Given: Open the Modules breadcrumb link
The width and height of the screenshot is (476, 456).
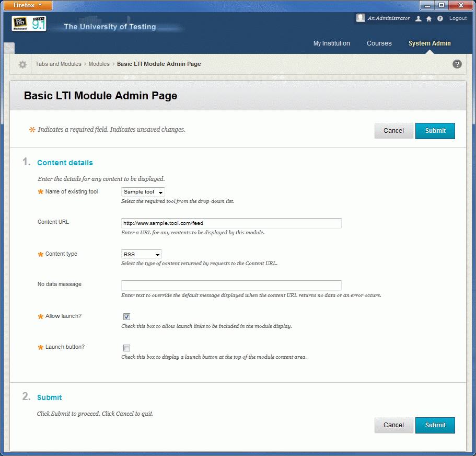Looking at the screenshot, I should coord(99,64).
